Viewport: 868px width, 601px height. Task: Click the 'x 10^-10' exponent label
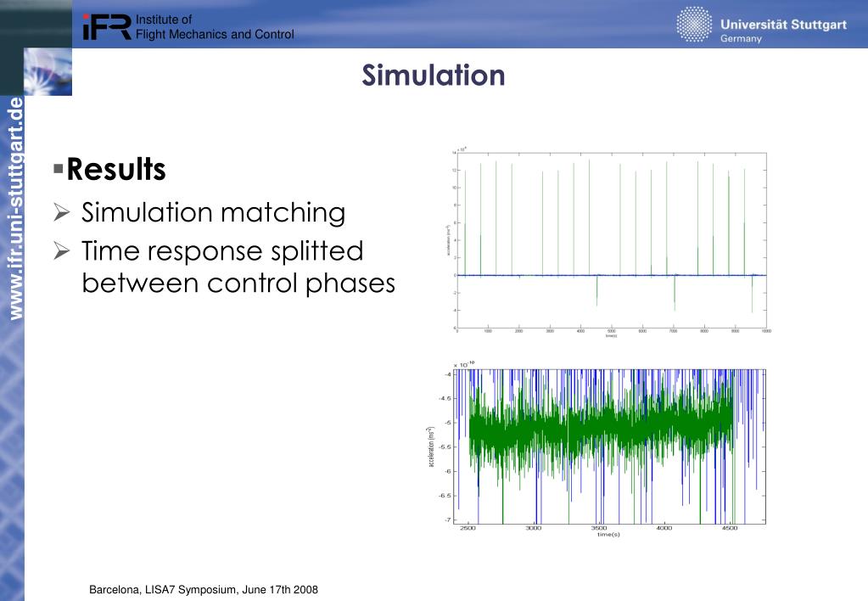464,364
